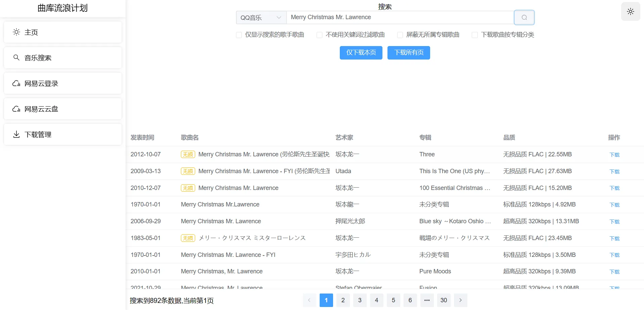Screen dimensions: 644x310
Task: Go to 网易云登录 in the sidebar
Action: click(x=63, y=83)
